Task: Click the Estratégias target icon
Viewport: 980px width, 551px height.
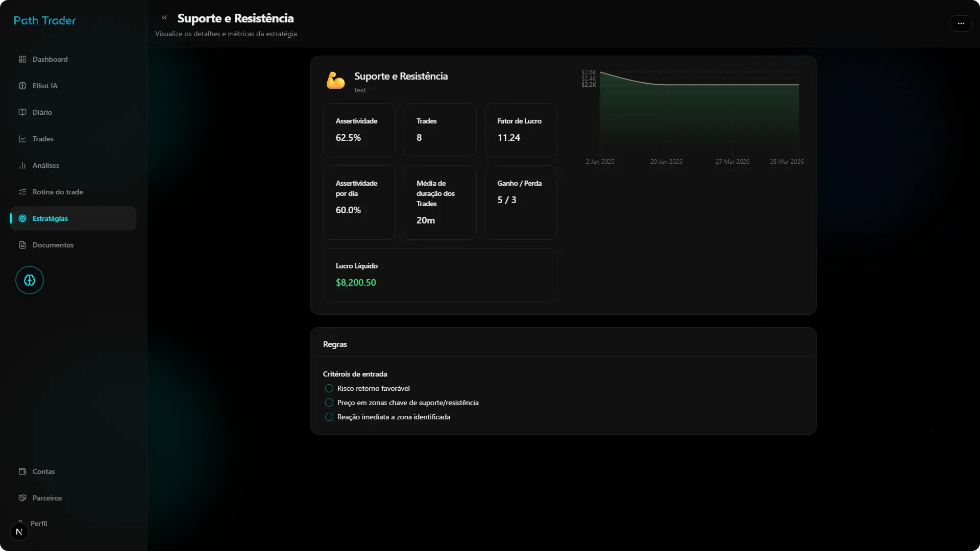Action: point(22,218)
